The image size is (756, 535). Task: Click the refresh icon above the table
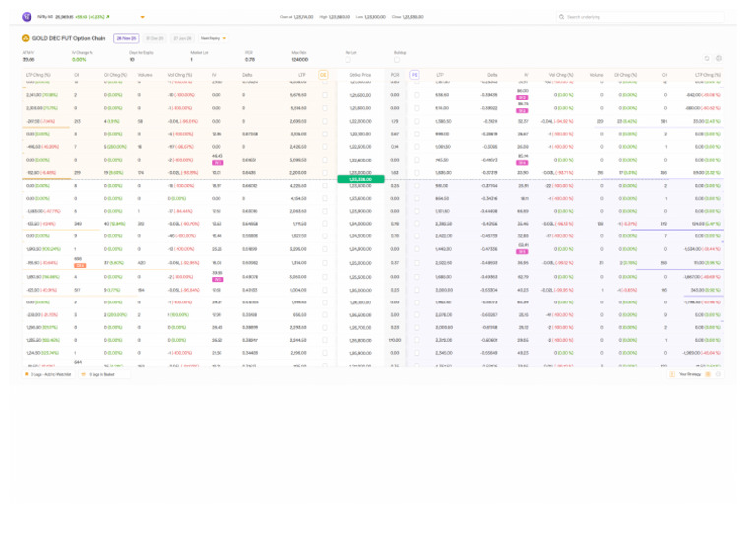(x=707, y=58)
